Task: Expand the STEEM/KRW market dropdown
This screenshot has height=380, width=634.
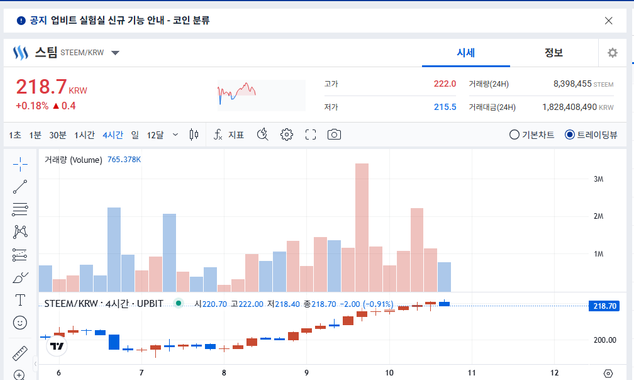Action: 115,53
